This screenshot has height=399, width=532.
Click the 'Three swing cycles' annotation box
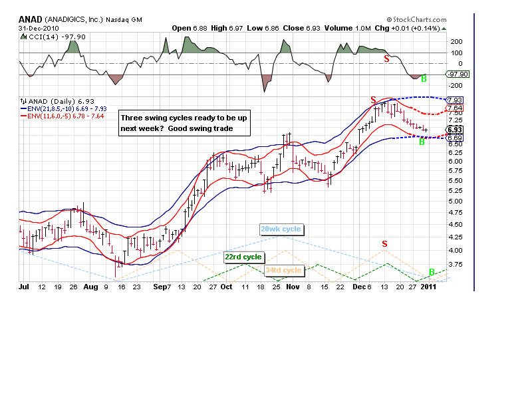(185, 123)
